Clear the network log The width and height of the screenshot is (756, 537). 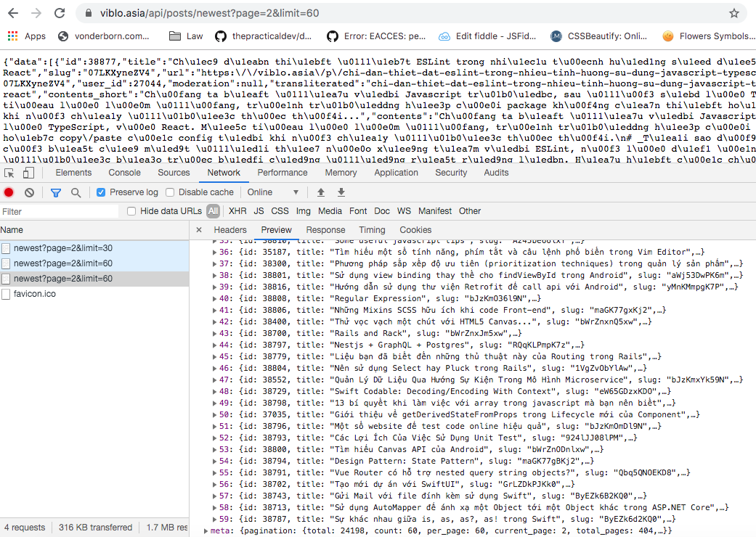[29, 192]
